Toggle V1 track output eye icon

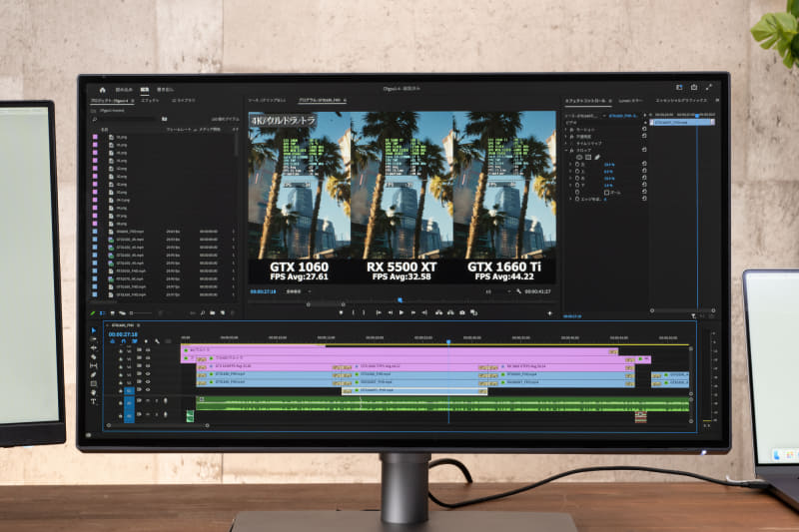point(148,389)
